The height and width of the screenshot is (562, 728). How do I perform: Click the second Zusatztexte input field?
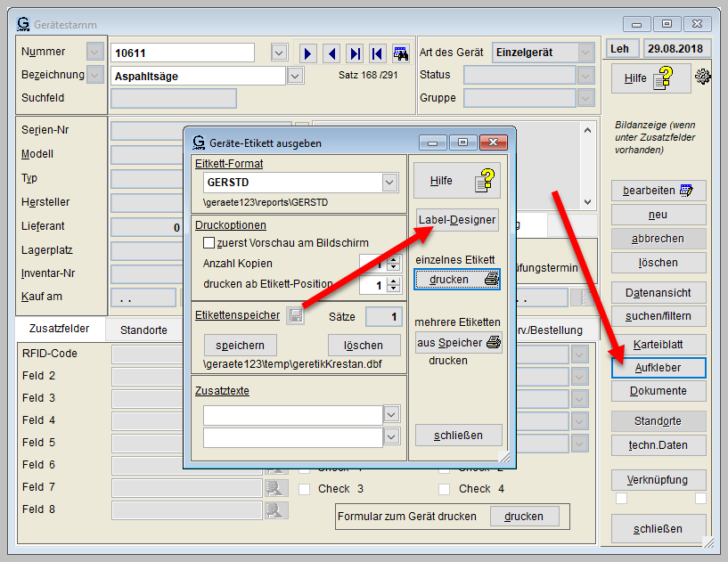point(292,437)
